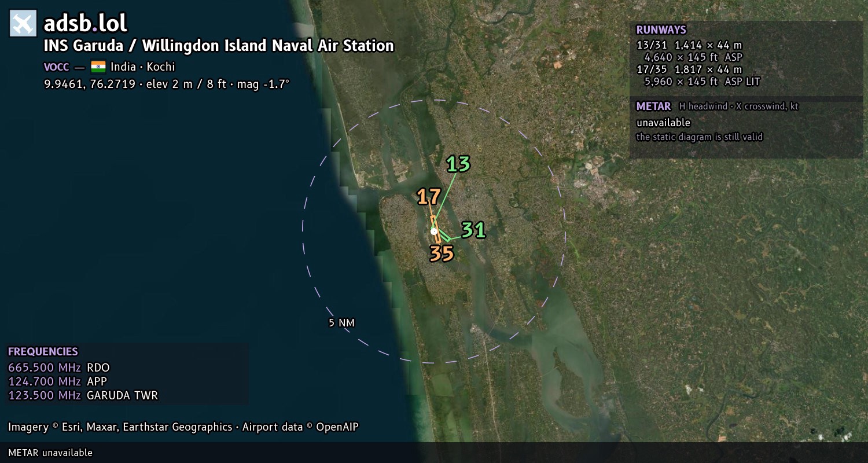Select the runway 35 label
868x463 pixels.
coord(442,253)
